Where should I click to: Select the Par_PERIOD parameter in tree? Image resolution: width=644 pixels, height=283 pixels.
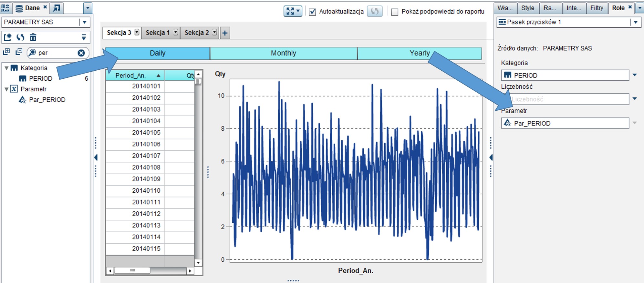[47, 100]
